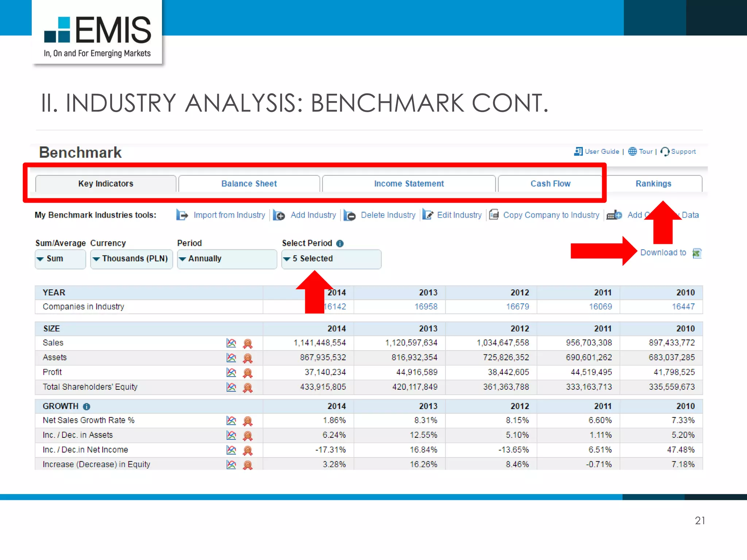Image resolution: width=747 pixels, height=560 pixels.
Task: Open the Period Annually dropdown
Action: (x=227, y=259)
